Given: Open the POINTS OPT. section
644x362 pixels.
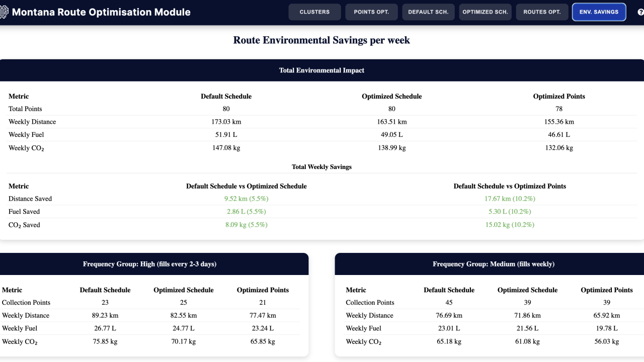Looking at the screenshot, I should (x=371, y=12).
